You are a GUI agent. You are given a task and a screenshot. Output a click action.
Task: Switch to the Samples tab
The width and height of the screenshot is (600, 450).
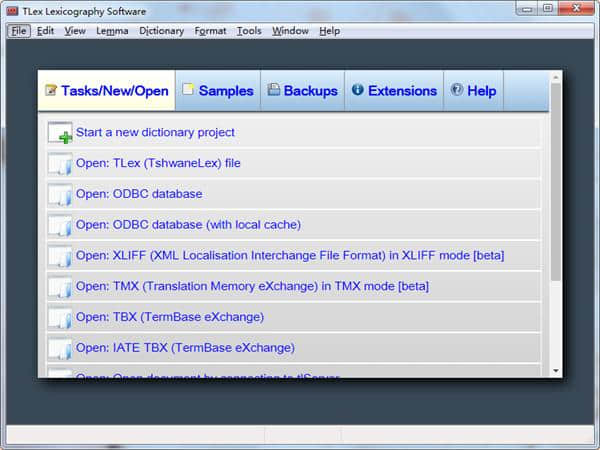tap(217, 91)
